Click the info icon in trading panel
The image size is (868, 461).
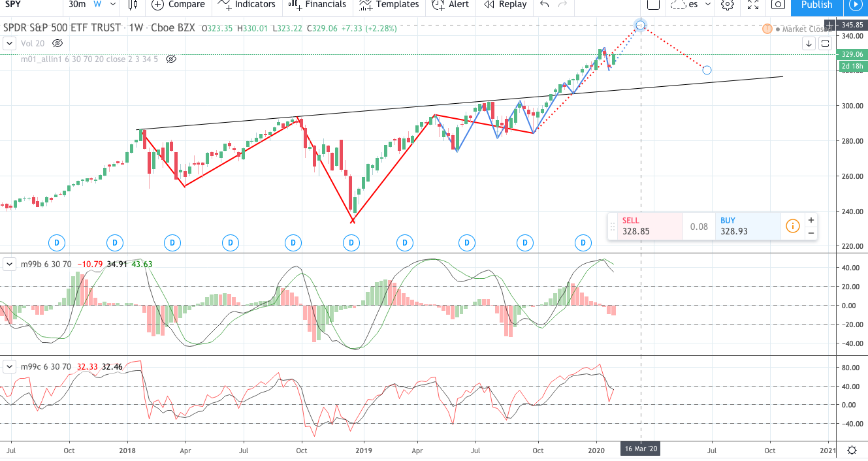pyautogui.click(x=792, y=227)
